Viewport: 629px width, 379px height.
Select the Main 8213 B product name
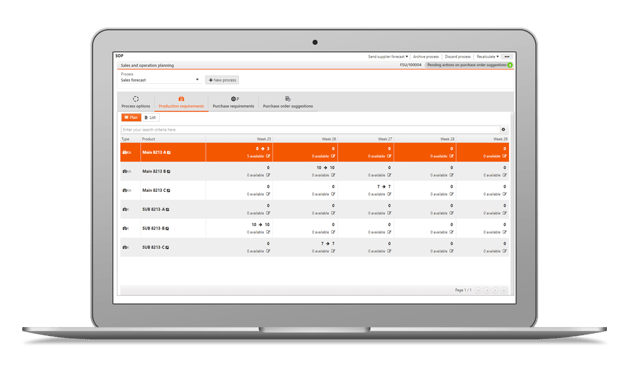tap(154, 171)
